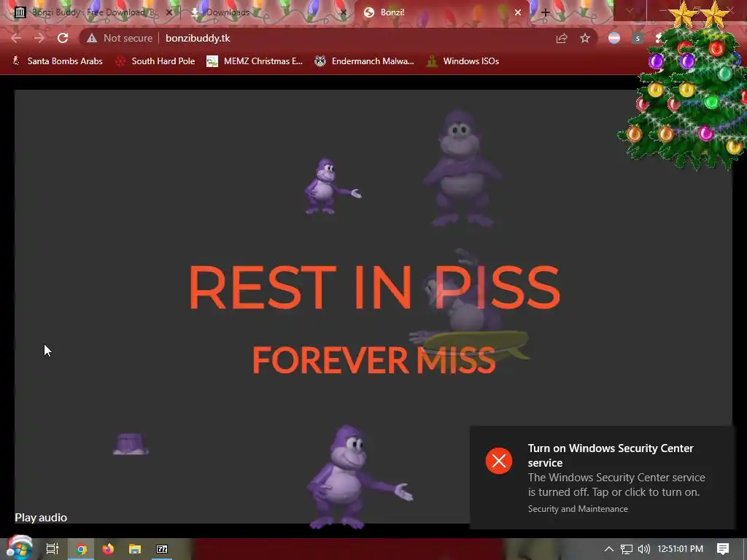This screenshot has height=560, width=747.
Task: Close the Downloads tab
Action: point(343,12)
